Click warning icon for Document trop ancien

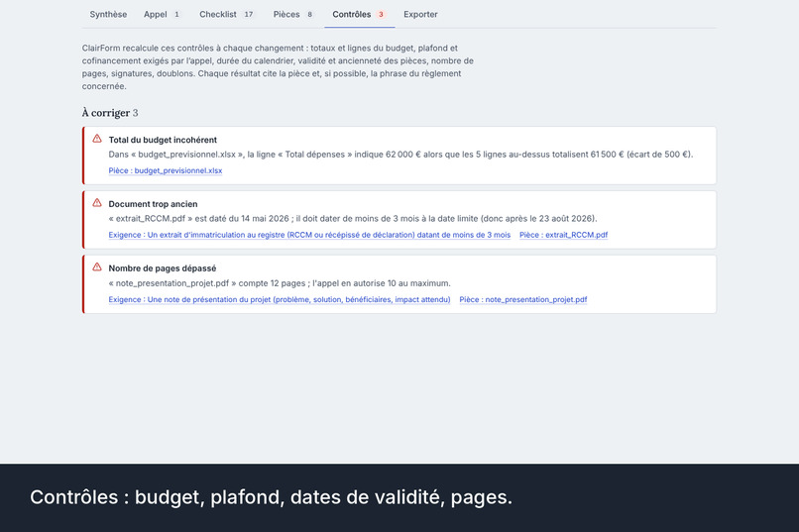point(97,203)
